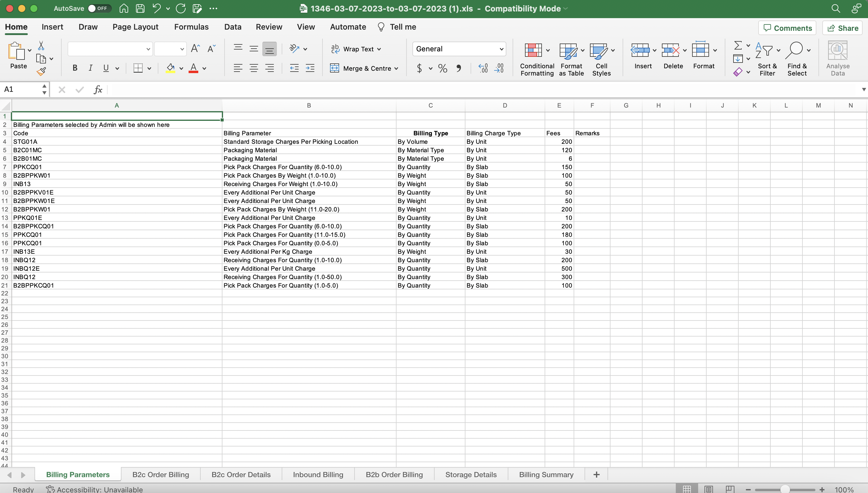
Task: Open Analyse Data tool
Action: coord(837,58)
